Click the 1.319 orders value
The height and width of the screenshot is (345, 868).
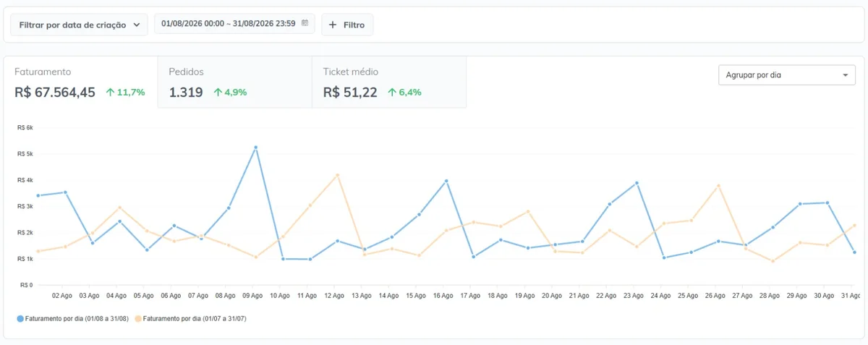186,92
